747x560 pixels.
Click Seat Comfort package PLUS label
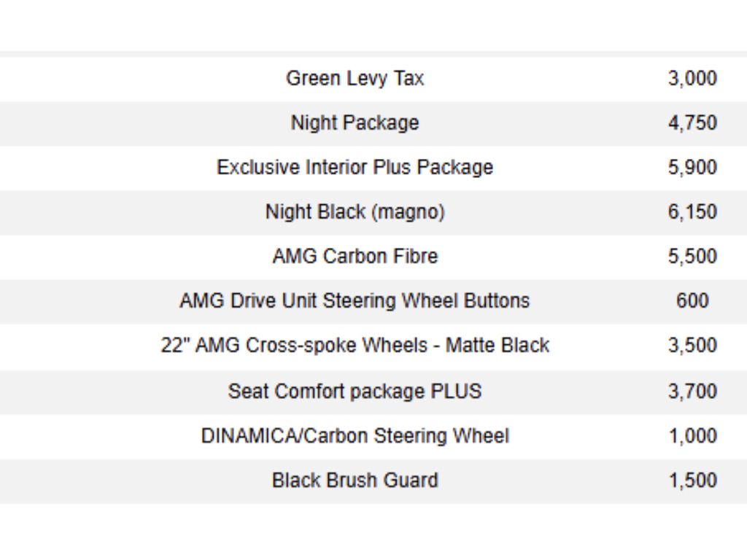[355, 392]
